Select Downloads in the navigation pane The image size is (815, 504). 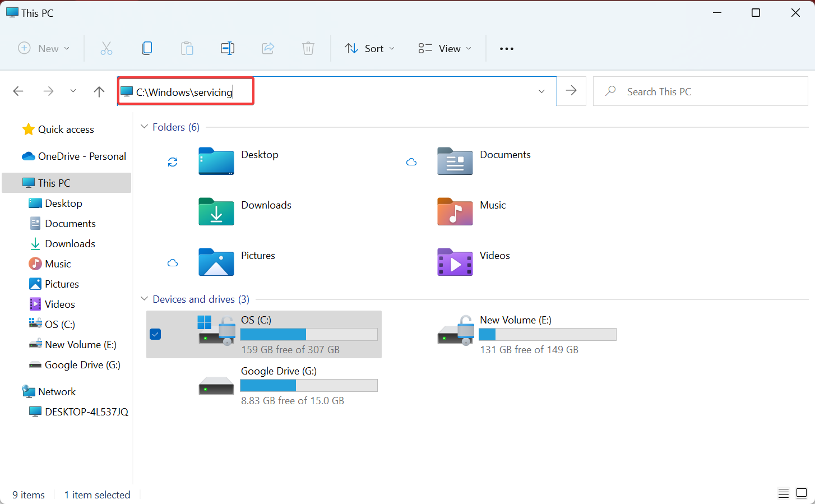(x=66, y=244)
